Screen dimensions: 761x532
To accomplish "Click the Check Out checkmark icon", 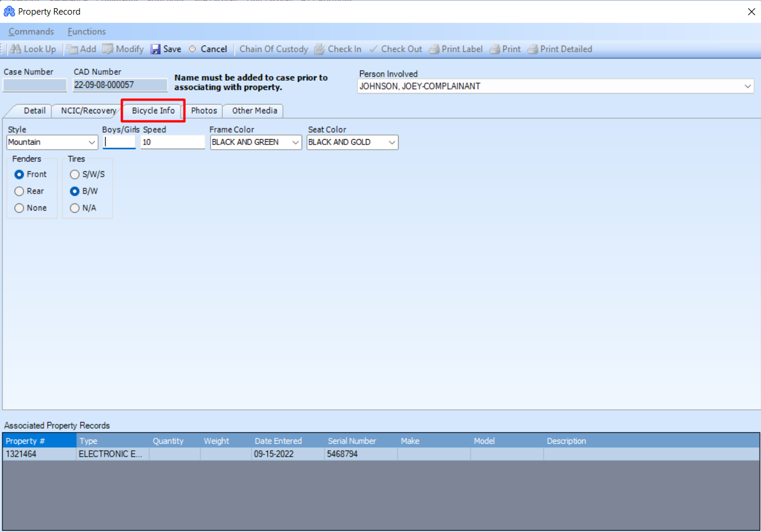I will 373,49.
